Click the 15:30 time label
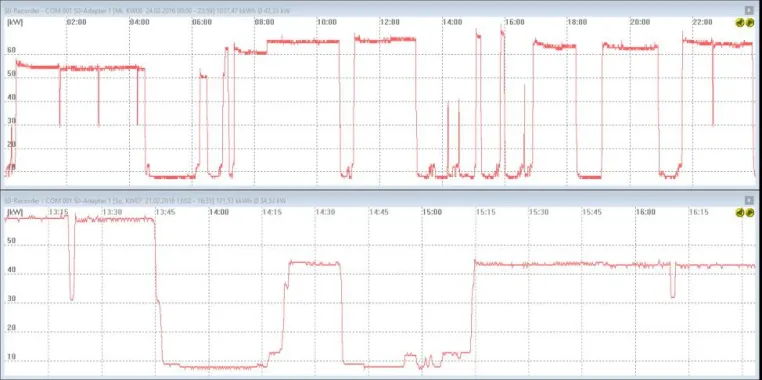This screenshot has width=762, height=380. [x=539, y=212]
